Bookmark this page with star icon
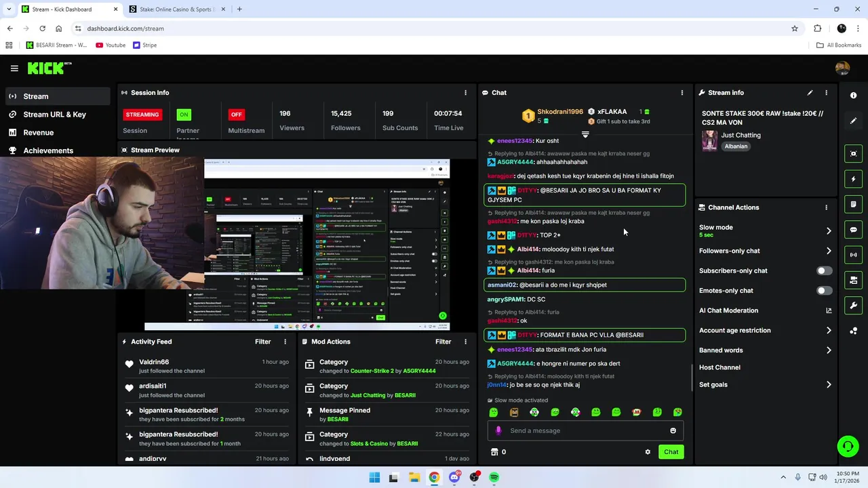The width and height of the screenshot is (868, 488). 795,28
